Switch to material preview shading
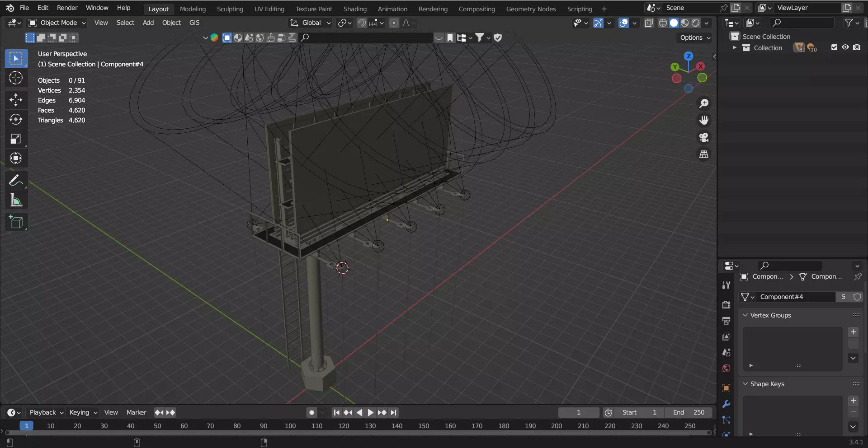The width and height of the screenshot is (868, 448). (x=685, y=23)
